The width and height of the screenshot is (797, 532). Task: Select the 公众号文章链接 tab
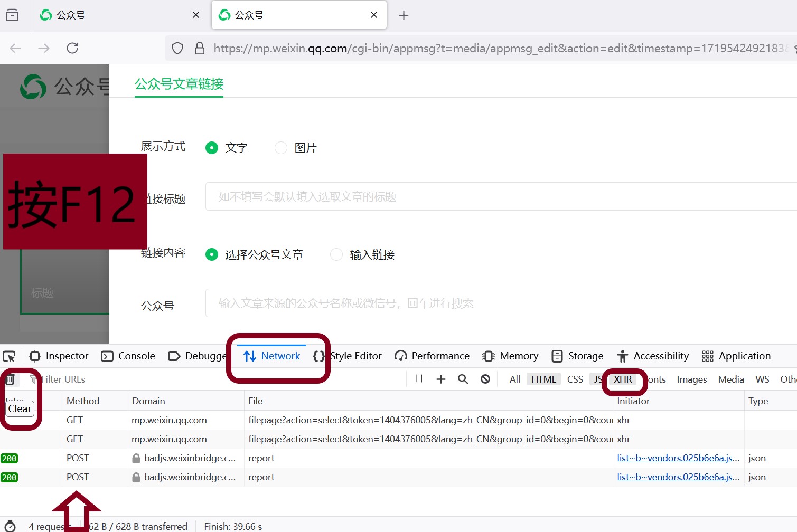[179, 84]
